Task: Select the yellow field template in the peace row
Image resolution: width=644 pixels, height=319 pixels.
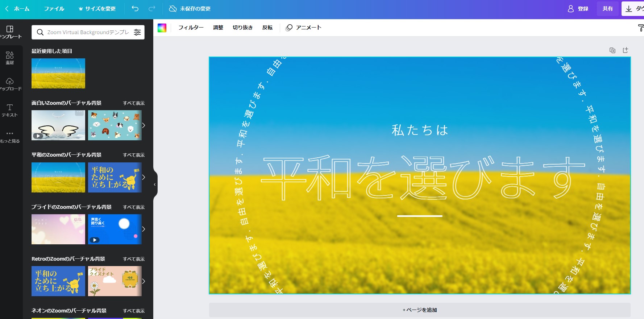Action: tap(58, 177)
